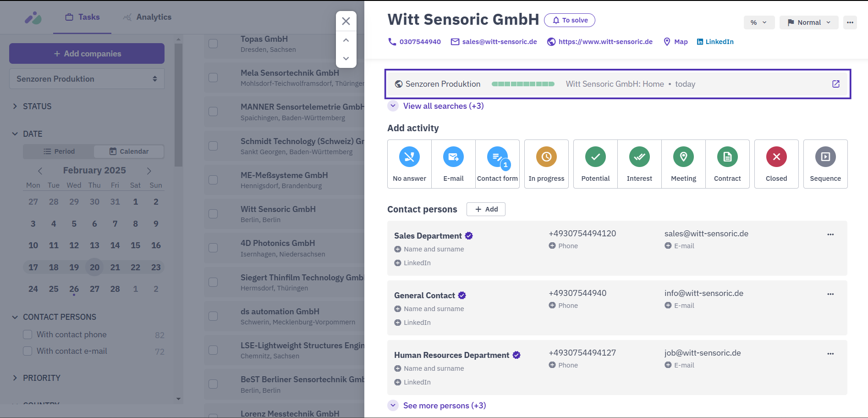Open the company LinkedIn link
Viewport: 868px width, 418px height.
[715, 42]
